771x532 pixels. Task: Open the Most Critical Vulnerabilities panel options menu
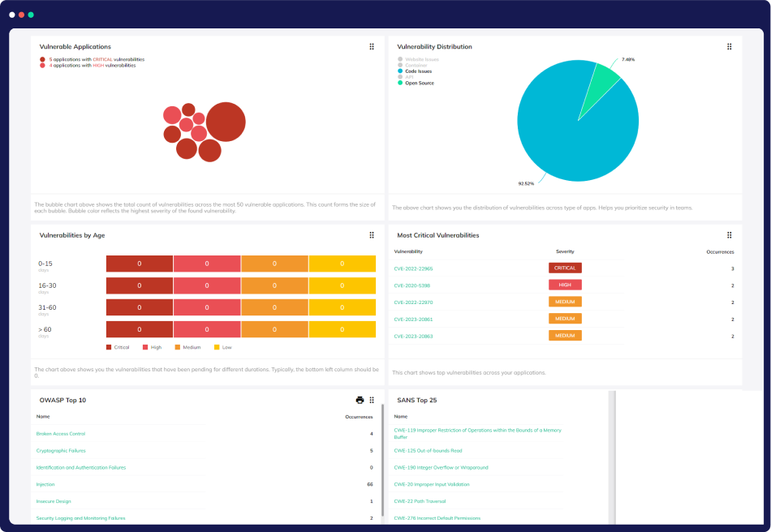[x=730, y=235]
